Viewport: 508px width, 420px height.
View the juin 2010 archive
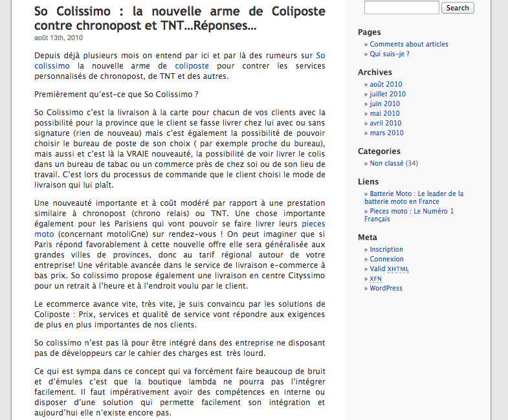point(385,104)
